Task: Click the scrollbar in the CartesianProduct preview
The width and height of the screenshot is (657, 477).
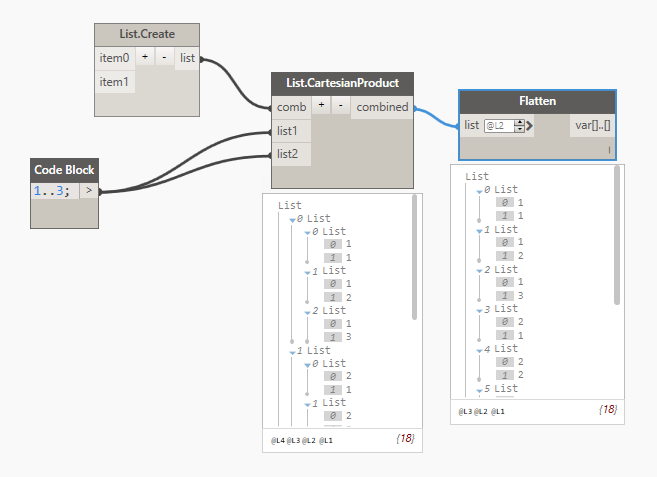Action: point(415,258)
